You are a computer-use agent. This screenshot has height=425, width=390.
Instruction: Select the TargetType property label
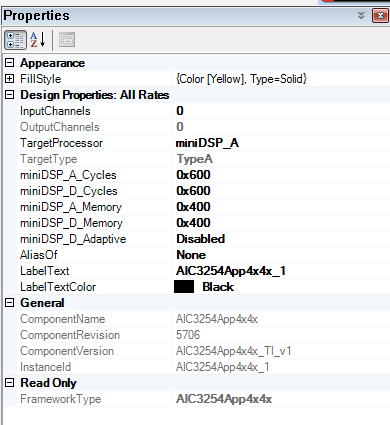[x=49, y=159]
